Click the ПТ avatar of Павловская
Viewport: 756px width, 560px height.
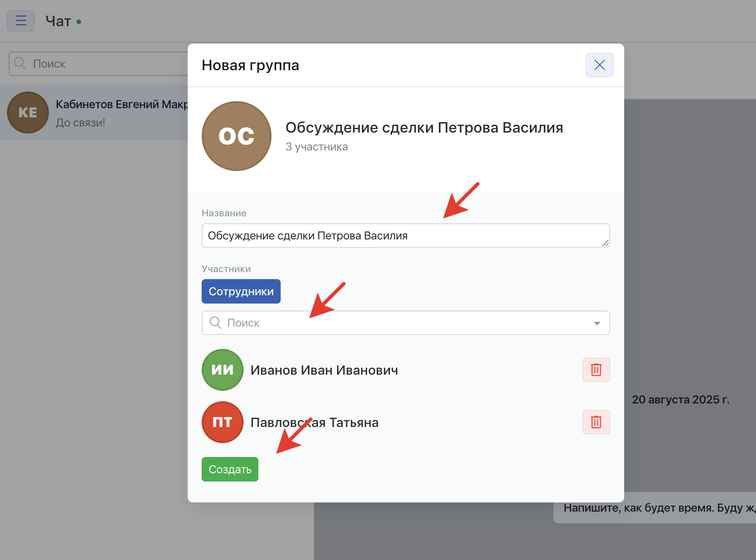pyautogui.click(x=223, y=422)
